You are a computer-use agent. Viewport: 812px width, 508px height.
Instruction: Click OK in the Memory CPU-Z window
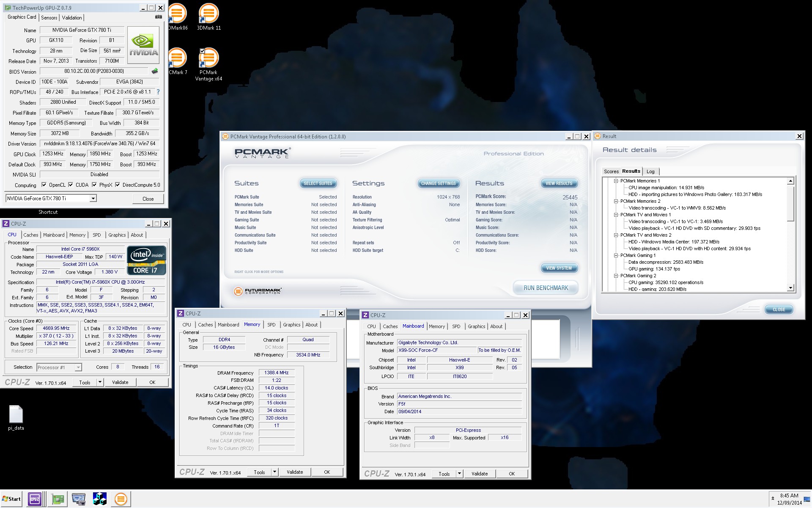(327, 472)
